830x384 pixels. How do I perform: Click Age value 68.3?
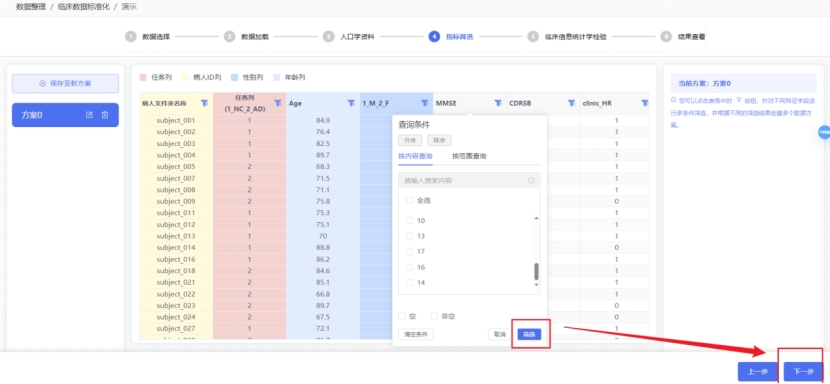[x=323, y=166]
